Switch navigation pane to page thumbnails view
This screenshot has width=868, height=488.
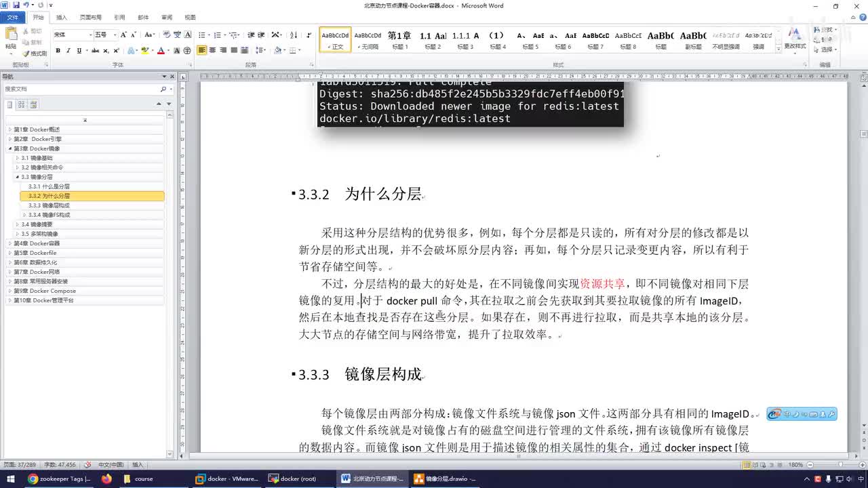(22, 104)
